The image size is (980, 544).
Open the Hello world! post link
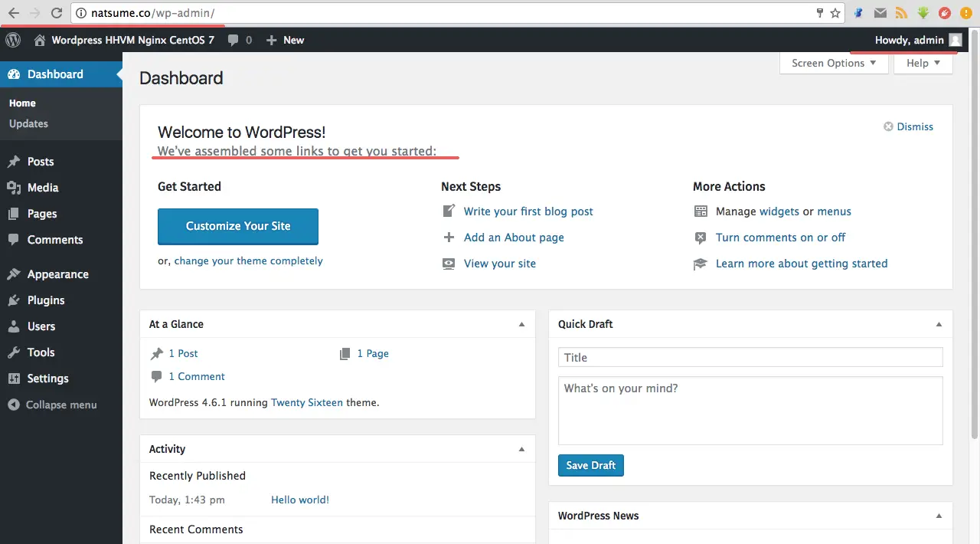click(x=300, y=500)
